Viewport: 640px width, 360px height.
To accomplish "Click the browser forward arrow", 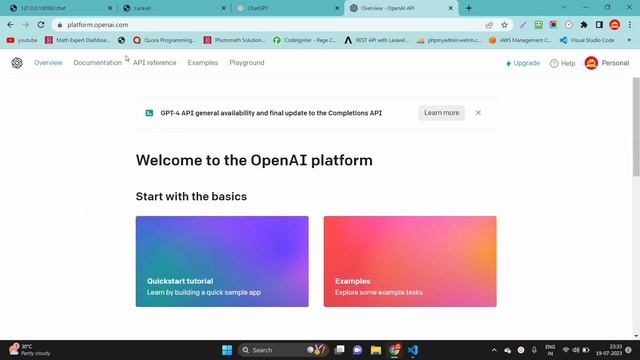I will pos(25,25).
